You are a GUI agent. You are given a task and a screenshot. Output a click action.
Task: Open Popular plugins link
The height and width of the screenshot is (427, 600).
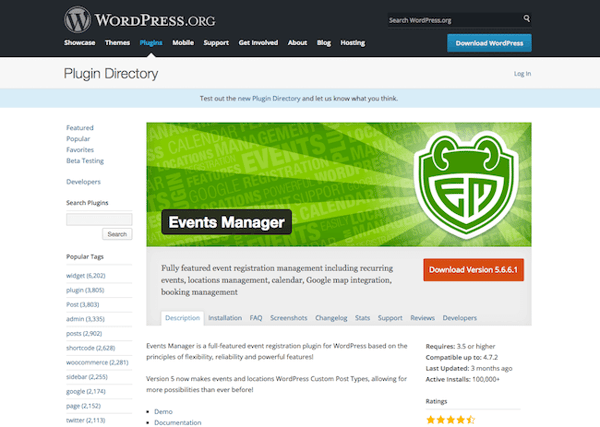click(x=78, y=139)
